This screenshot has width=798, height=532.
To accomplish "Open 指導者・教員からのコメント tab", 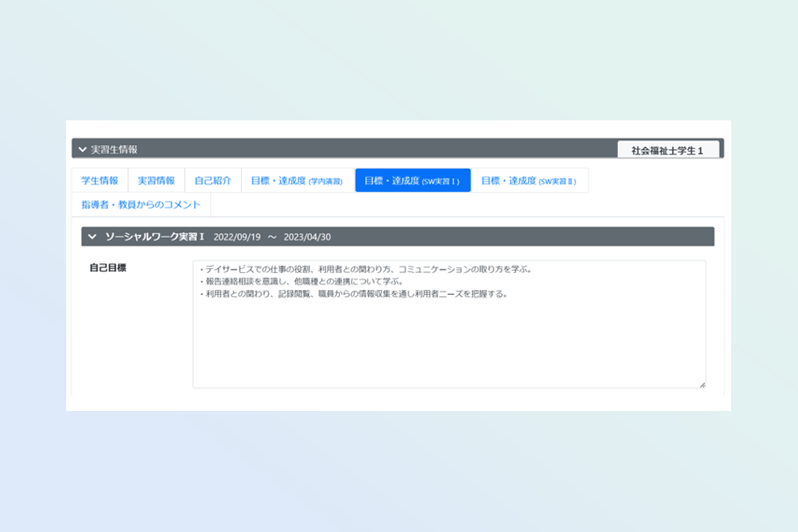I will 141,204.
